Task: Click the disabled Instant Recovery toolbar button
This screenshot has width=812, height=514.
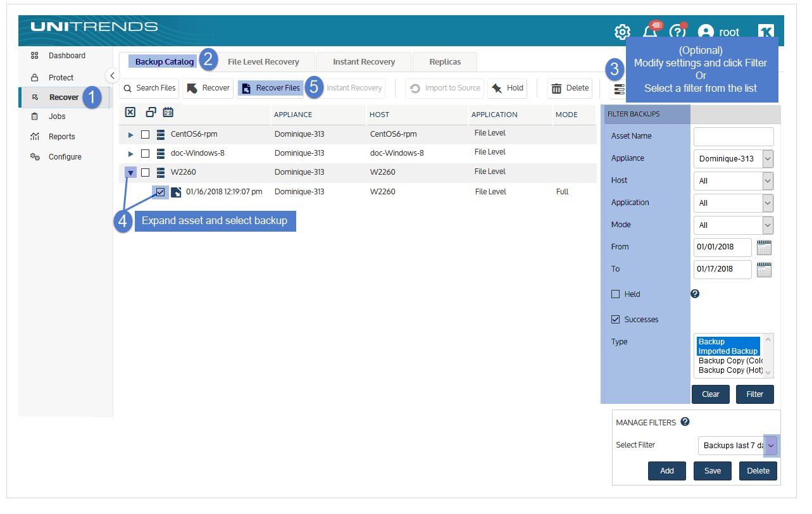Action: click(354, 88)
